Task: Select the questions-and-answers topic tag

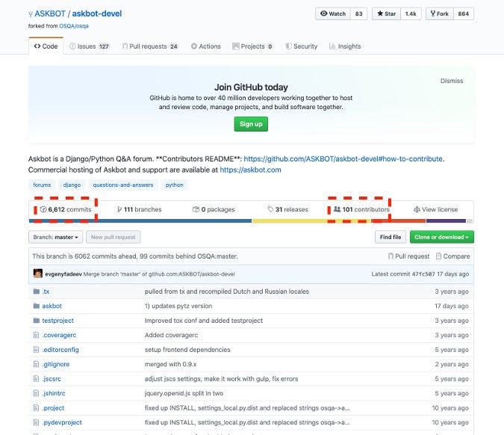Action: [123, 185]
